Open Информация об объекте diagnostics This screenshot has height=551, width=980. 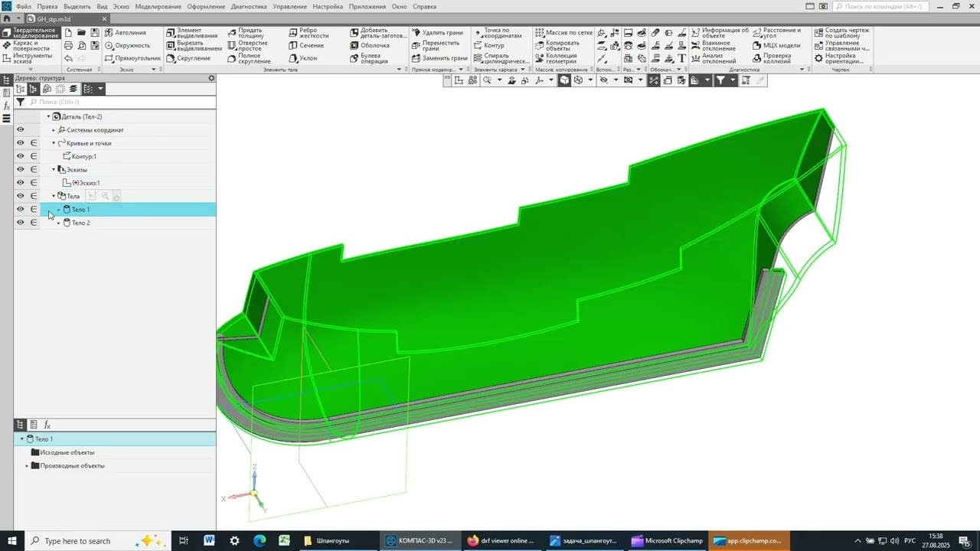point(720,33)
